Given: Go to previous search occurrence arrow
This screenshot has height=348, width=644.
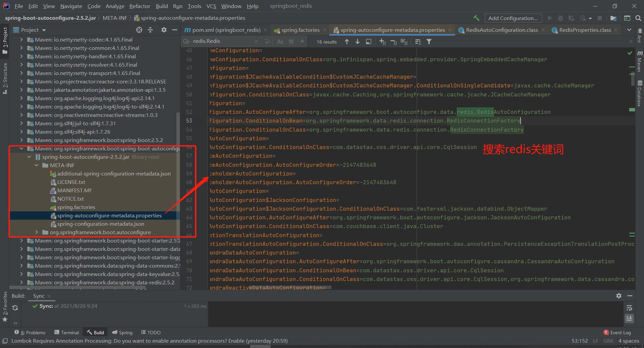Looking at the screenshot, I should tap(347, 42).
